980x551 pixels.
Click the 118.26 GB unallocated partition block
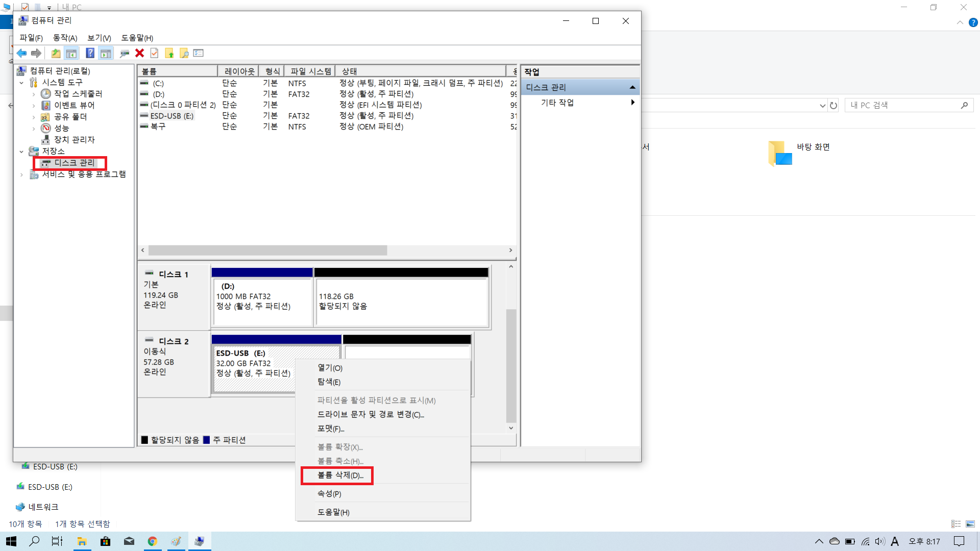pyautogui.click(x=402, y=301)
